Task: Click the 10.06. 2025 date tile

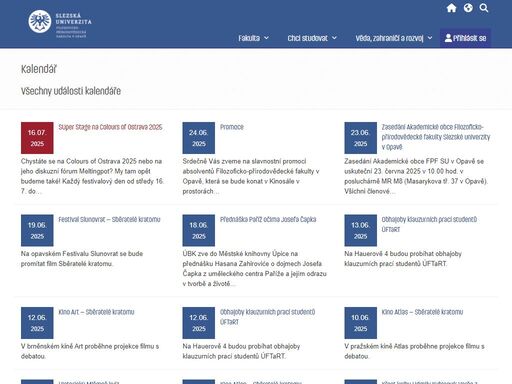Action: click(360, 323)
